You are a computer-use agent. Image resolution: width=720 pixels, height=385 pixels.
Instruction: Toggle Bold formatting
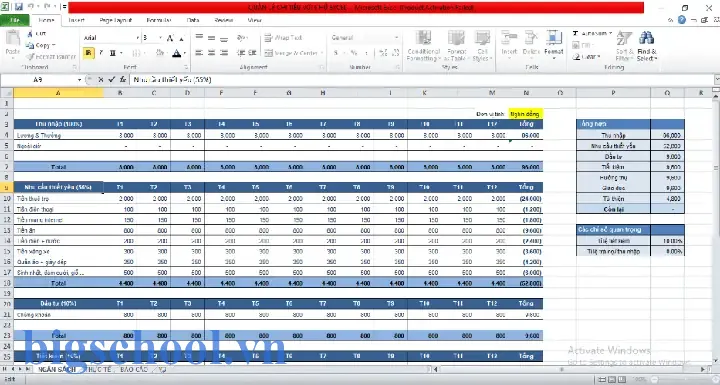click(88, 53)
